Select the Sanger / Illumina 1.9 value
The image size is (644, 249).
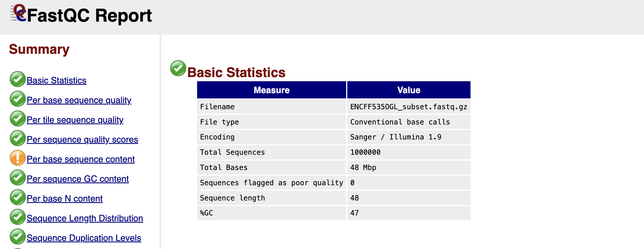[409, 137]
